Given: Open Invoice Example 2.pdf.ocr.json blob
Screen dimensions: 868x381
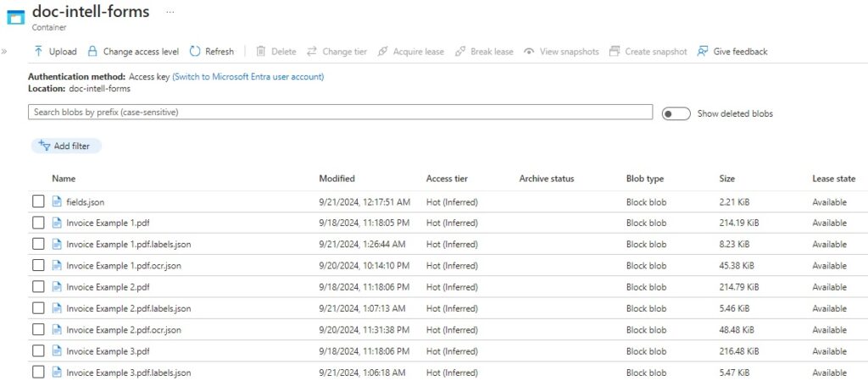Looking at the screenshot, I should pos(124,330).
